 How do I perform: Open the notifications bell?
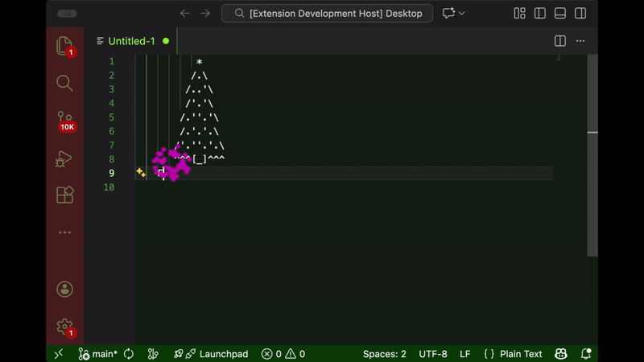coord(586,354)
